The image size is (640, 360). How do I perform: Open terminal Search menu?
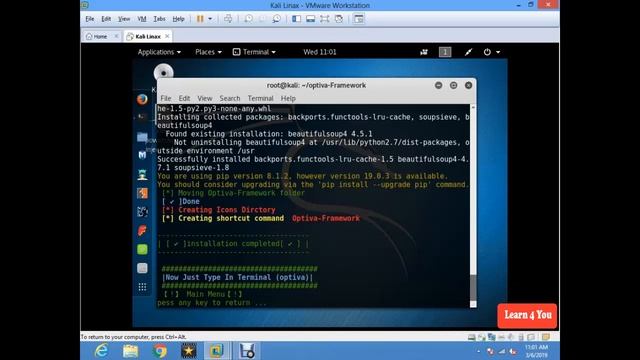[230, 98]
